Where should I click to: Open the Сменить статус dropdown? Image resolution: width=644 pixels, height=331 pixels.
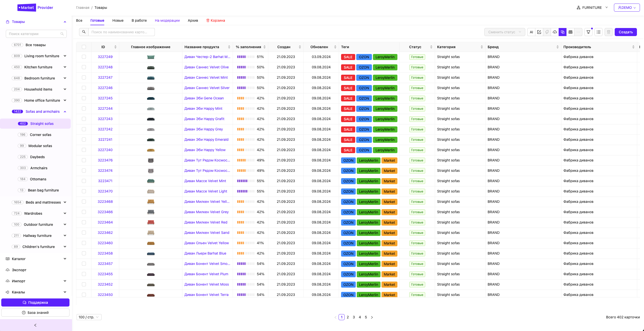click(x=504, y=32)
